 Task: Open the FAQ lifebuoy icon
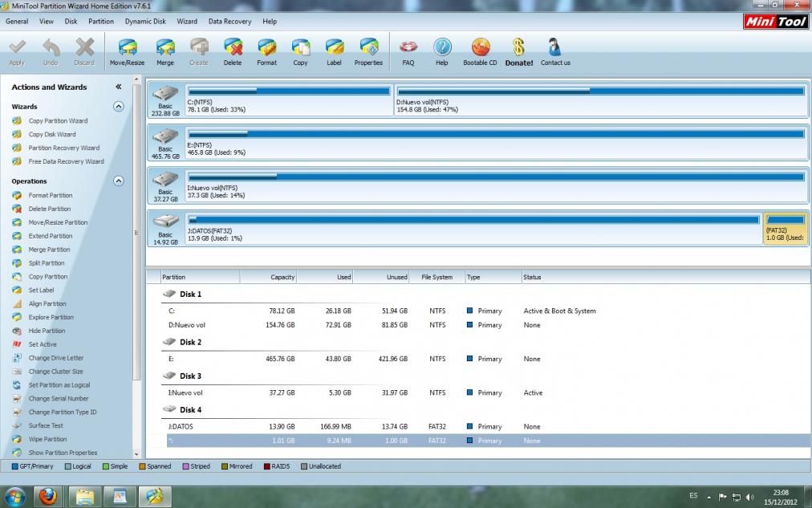(x=408, y=47)
